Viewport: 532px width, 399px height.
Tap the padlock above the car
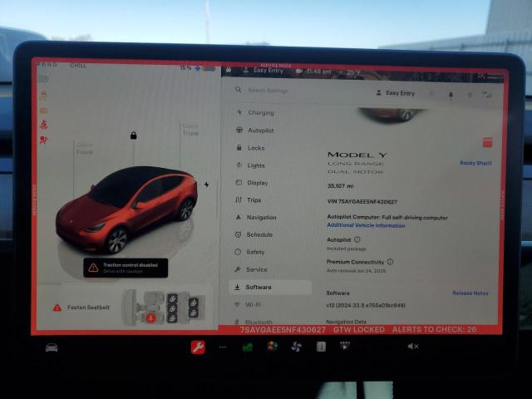coord(134,135)
